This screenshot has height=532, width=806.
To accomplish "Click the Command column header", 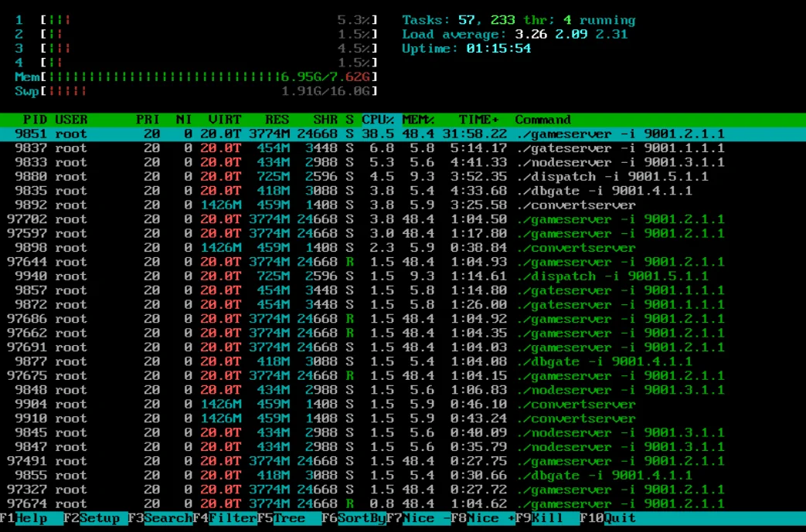I will click(542, 120).
